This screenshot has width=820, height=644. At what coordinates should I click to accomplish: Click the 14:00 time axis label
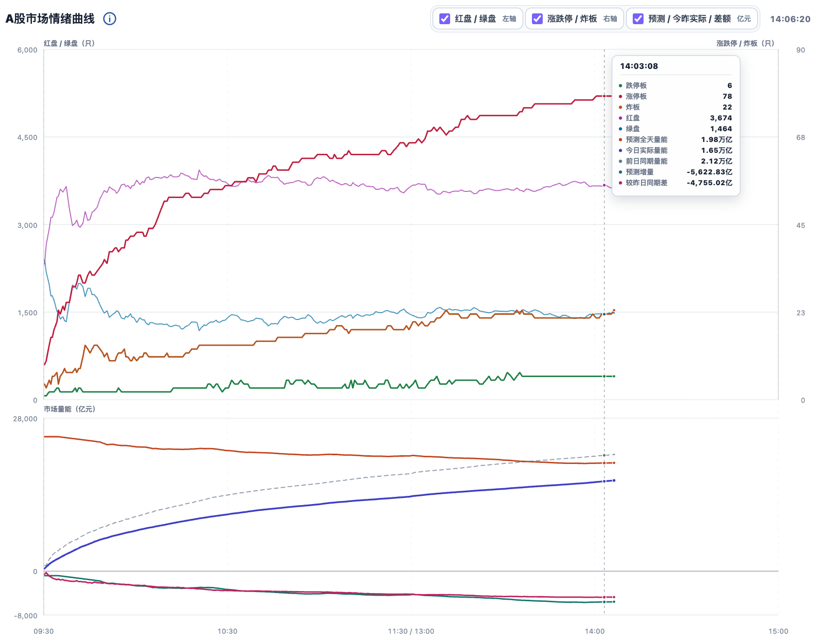(595, 631)
